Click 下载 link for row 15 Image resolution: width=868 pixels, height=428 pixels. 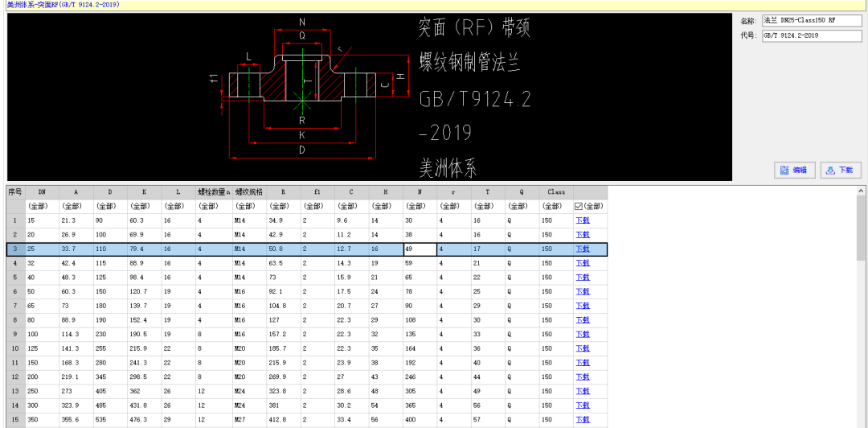[x=582, y=419]
